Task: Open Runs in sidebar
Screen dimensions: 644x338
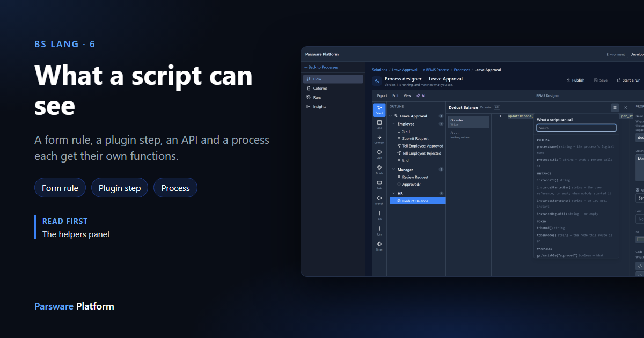Action: (333, 98)
